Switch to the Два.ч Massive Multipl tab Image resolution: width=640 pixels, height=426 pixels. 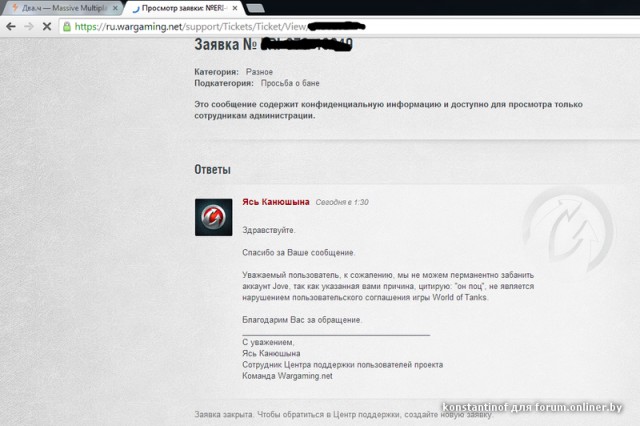(x=61, y=8)
